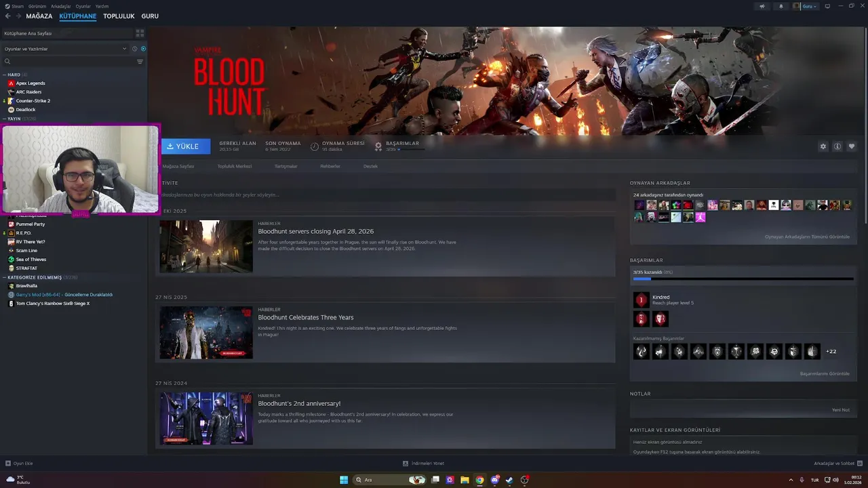
Task: Open File Explorer from the taskbar
Action: coord(465,480)
